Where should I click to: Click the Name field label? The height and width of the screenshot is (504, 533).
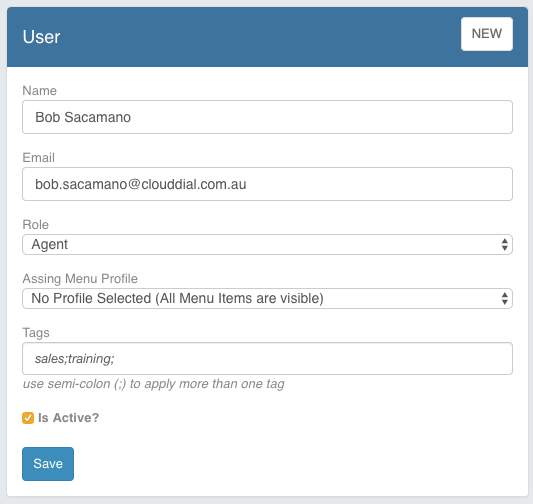tap(39, 91)
